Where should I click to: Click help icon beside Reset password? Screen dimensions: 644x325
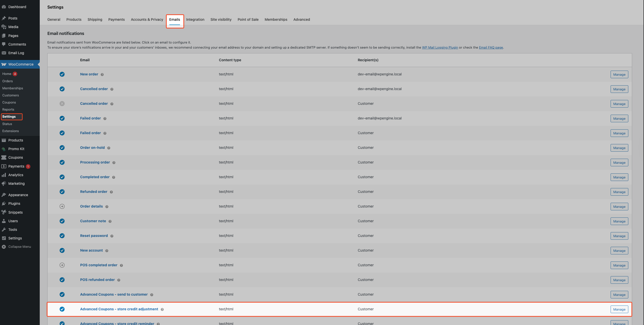pos(112,236)
